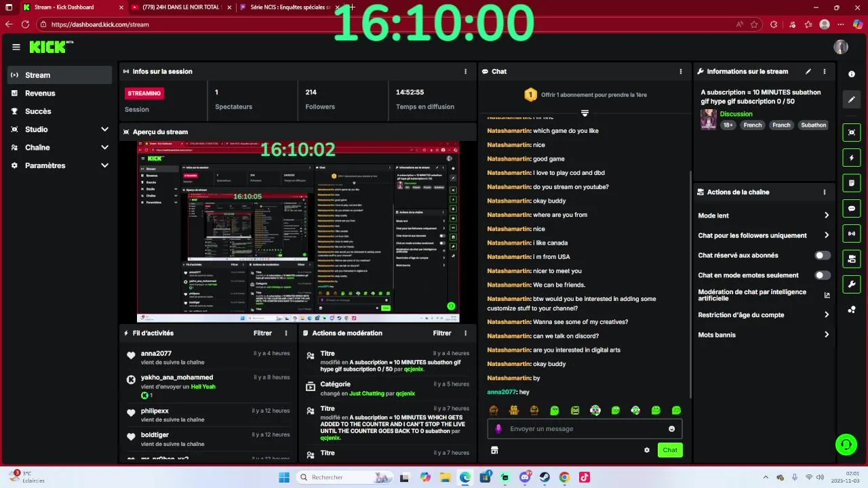Click the Discussion category link

coord(736,114)
